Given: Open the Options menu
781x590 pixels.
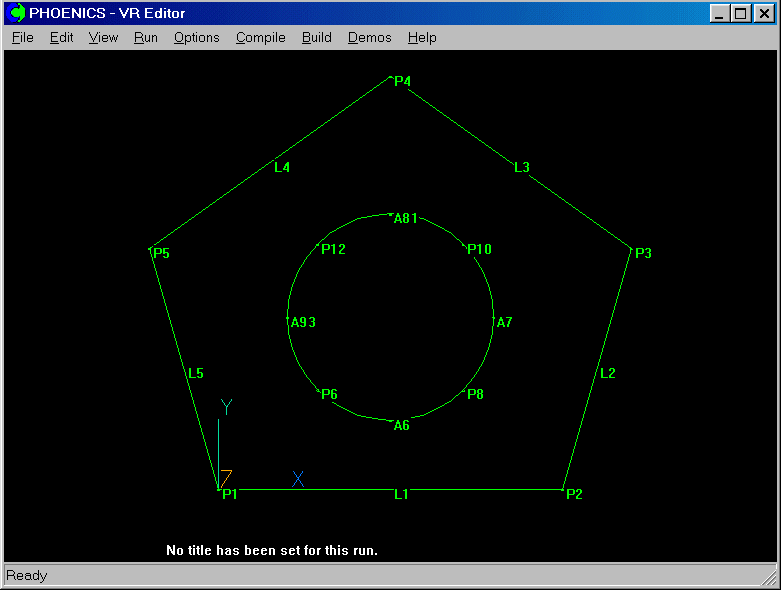Looking at the screenshot, I should (x=196, y=37).
